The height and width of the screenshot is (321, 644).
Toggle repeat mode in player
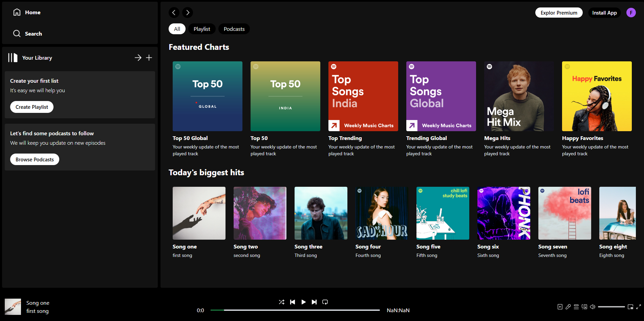(x=325, y=302)
